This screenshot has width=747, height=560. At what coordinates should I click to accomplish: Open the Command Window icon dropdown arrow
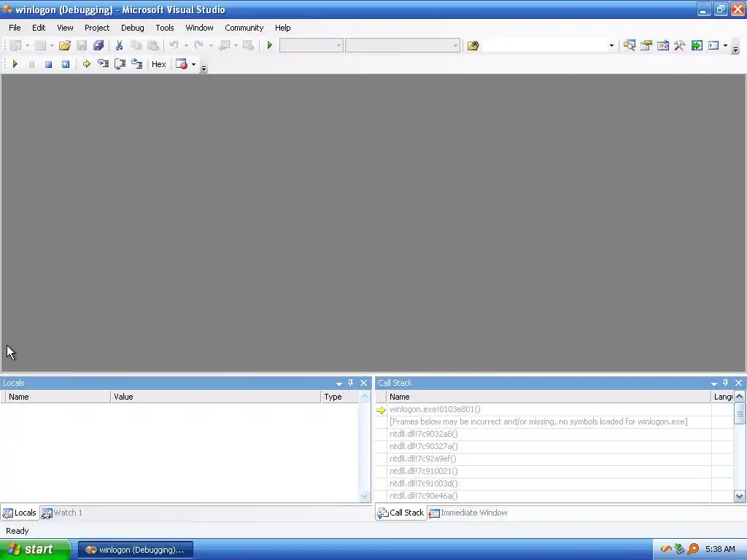(725, 46)
